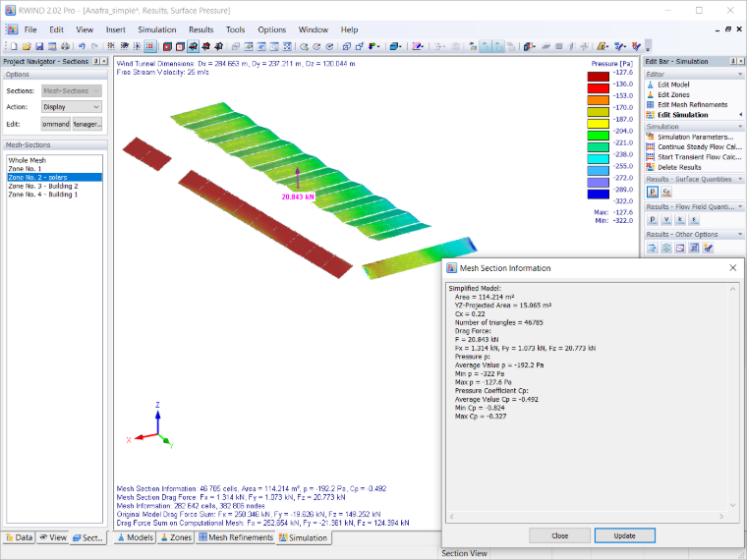The width and height of the screenshot is (747, 560).
Task: Click the dark red -127.6 legend swatch
Action: point(598,77)
